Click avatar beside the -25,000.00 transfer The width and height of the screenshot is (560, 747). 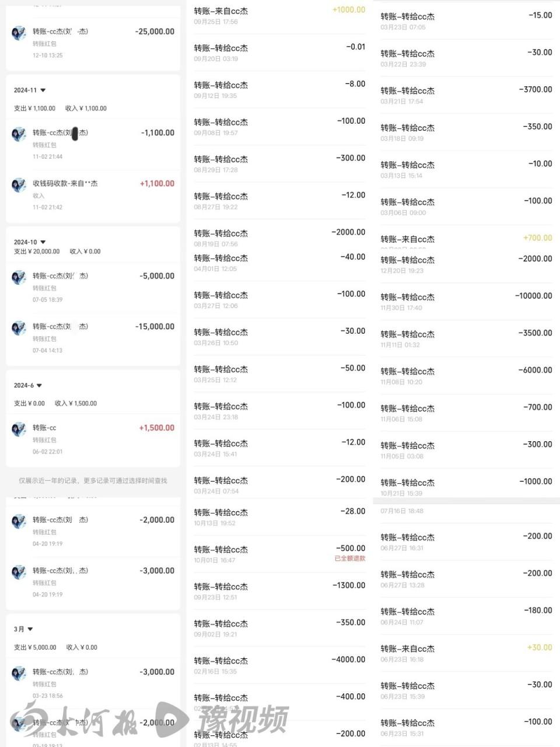(x=19, y=33)
